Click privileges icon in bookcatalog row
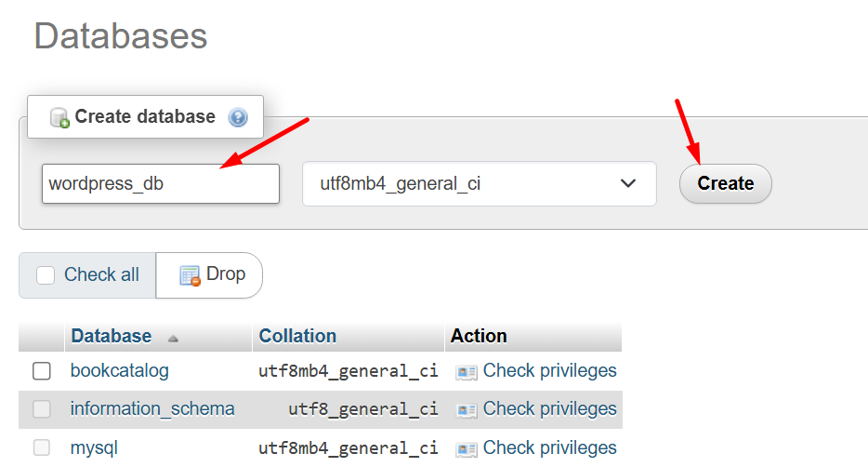Viewport: 868px width, 467px height. (466, 372)
